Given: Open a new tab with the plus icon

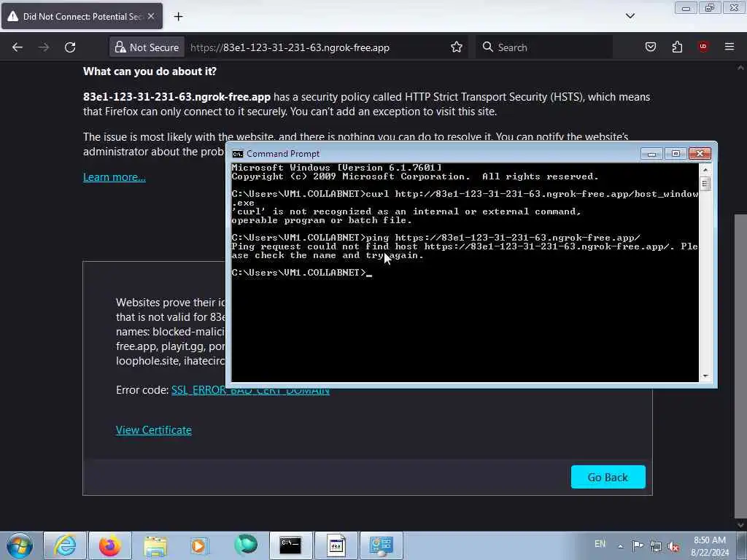Looking at the screenshot, I should tap(178, 17).
